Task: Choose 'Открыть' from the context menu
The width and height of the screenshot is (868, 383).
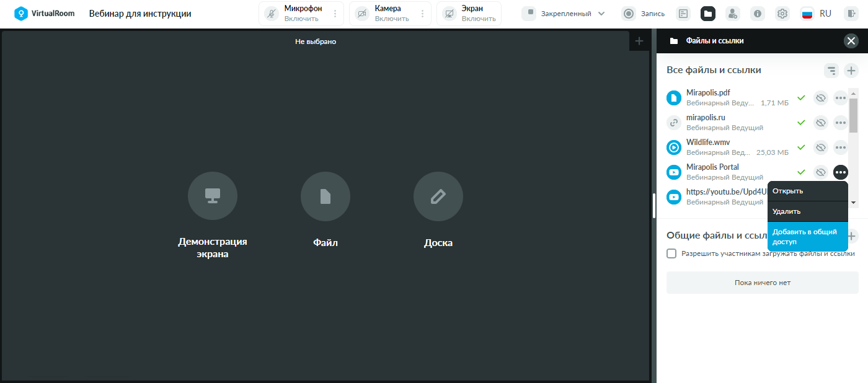Action: coord(808,191)
